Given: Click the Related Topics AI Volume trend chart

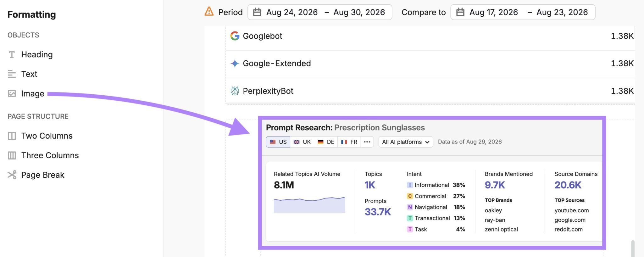Looking at the screenshot, I should [309, 205].
